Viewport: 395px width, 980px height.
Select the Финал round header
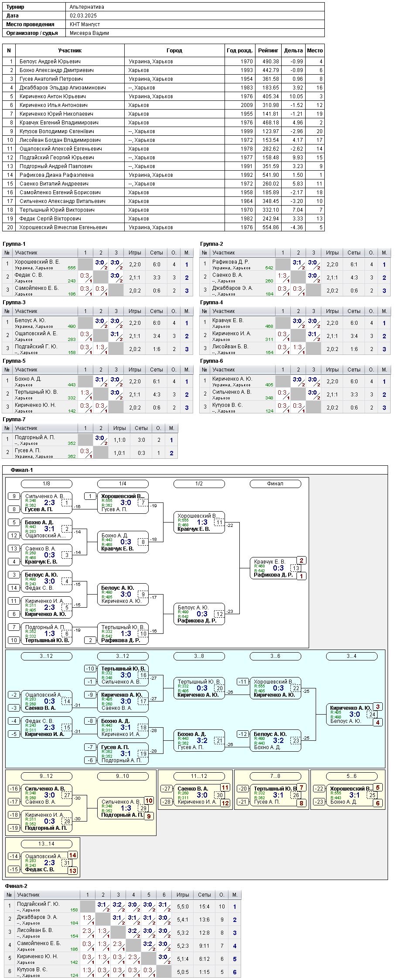275,484
